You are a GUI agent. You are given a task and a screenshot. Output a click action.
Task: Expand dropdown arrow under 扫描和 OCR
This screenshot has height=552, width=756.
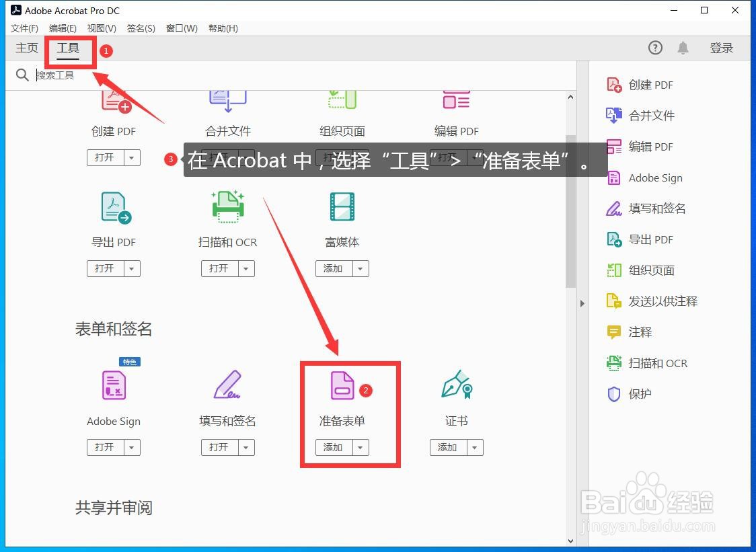coord(246,268)
